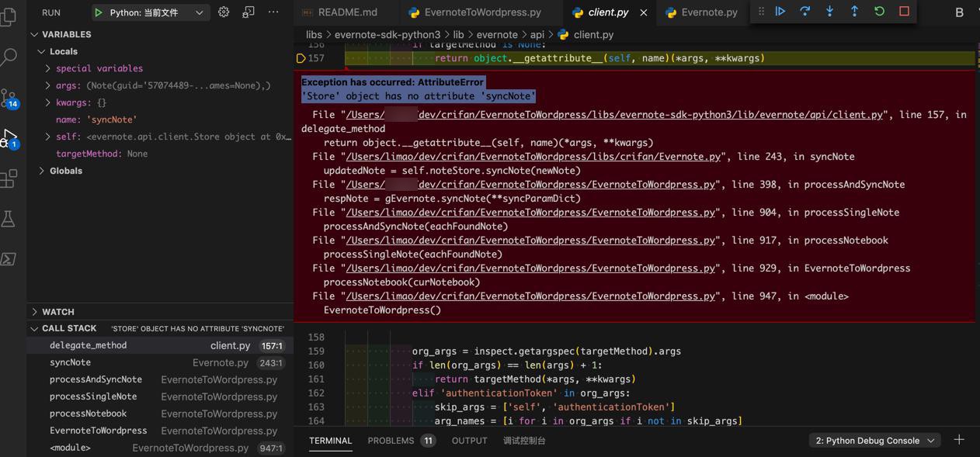
Task: Add a new terminal with the plus icon
Action: (959, 440)
